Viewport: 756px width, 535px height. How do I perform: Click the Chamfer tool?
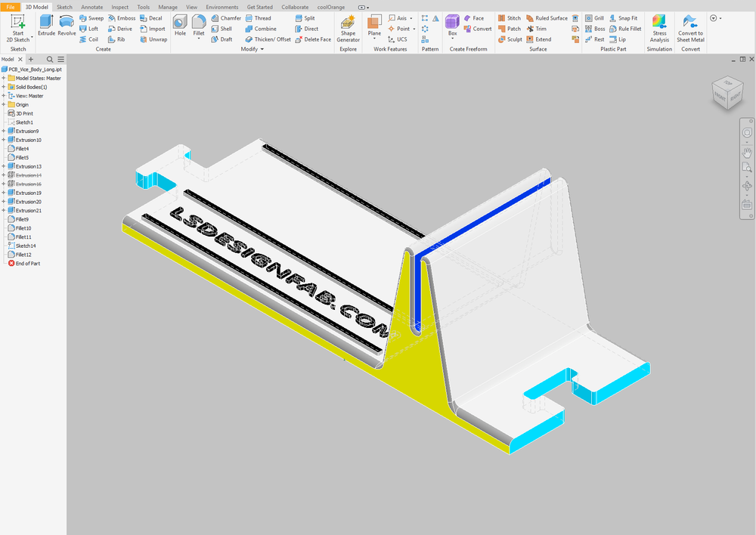tap(226, 18)
